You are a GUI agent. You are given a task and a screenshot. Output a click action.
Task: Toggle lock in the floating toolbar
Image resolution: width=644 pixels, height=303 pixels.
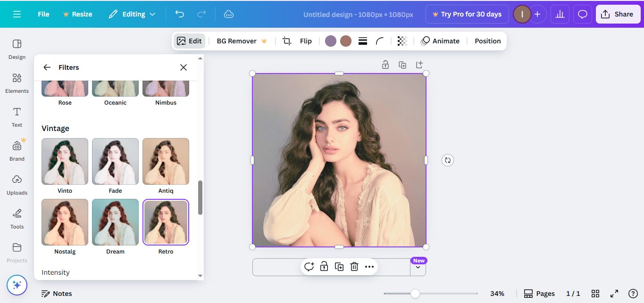point(324,266)
